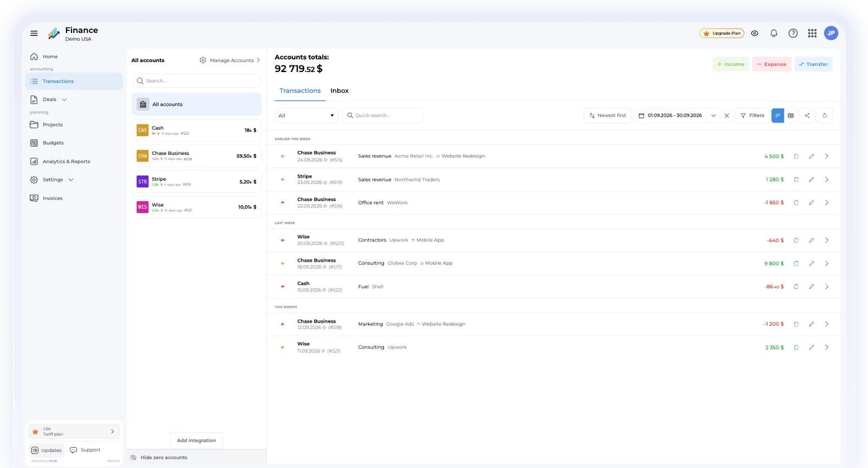Select the Stripe account

point(196,182)
